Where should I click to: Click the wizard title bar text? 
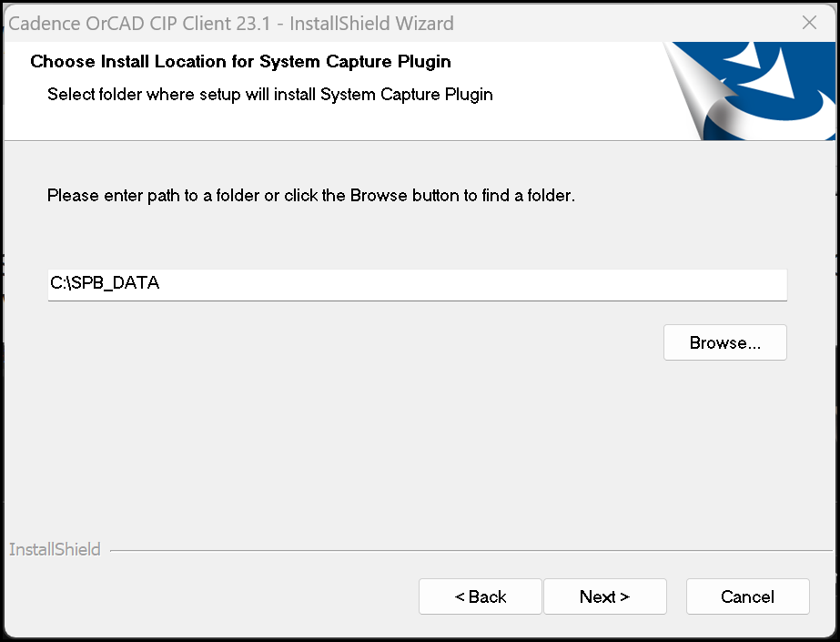pos(231,23)
